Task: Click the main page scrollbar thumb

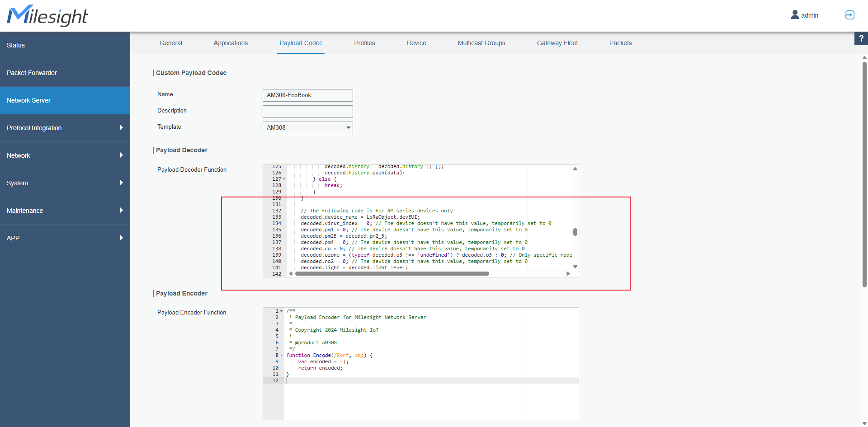Action: click(864, 174)
